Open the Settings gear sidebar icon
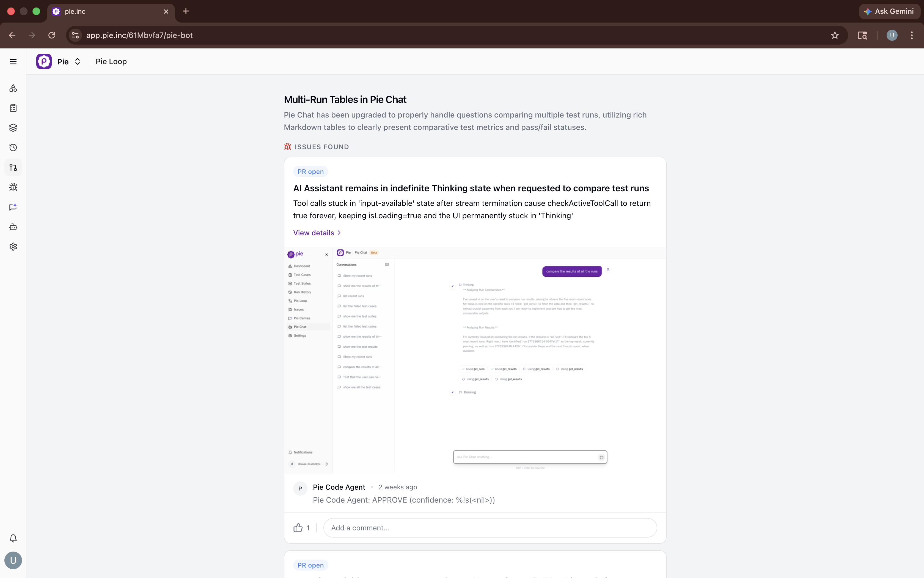This screenshot has width=924, height=578. tap(13, 247)
